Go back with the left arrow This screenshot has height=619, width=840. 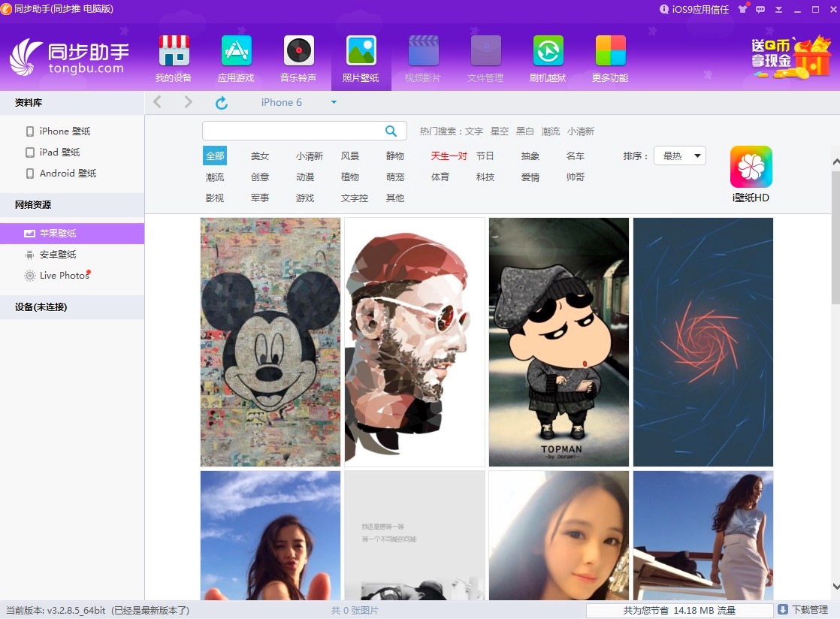tap(157, 102)
